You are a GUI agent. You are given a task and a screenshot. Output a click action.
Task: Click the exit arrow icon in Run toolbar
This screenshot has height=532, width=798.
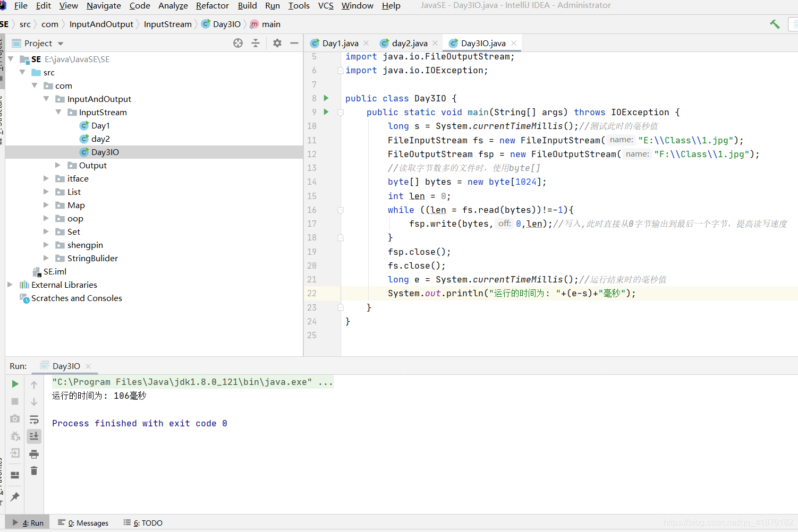point(15,453)
